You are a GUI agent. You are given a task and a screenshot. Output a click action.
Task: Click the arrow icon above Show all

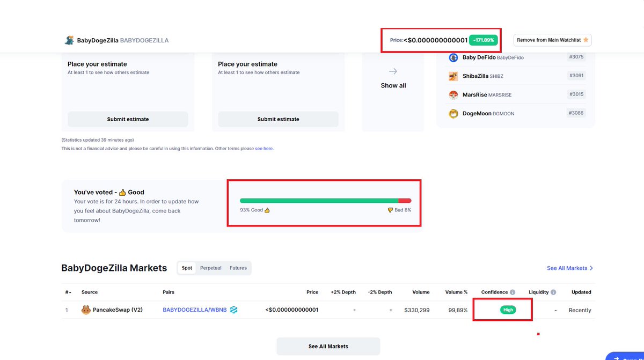click(x=393, y=71)
